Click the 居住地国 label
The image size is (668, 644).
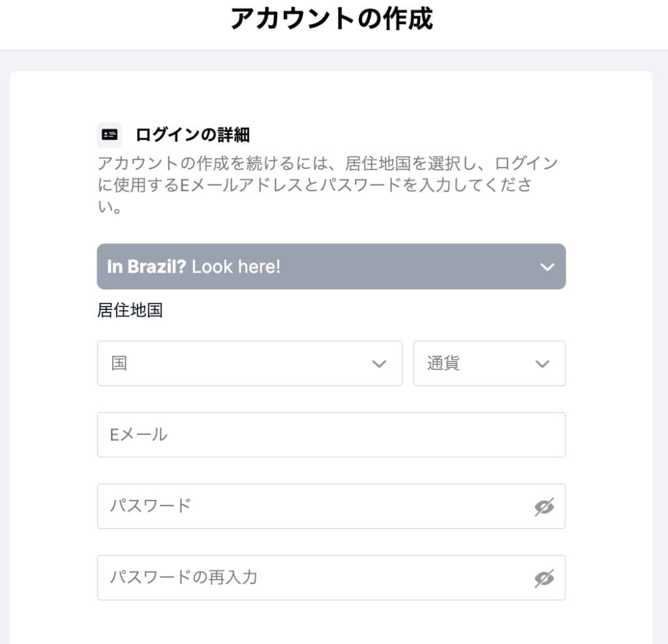[x=130, y=311]
